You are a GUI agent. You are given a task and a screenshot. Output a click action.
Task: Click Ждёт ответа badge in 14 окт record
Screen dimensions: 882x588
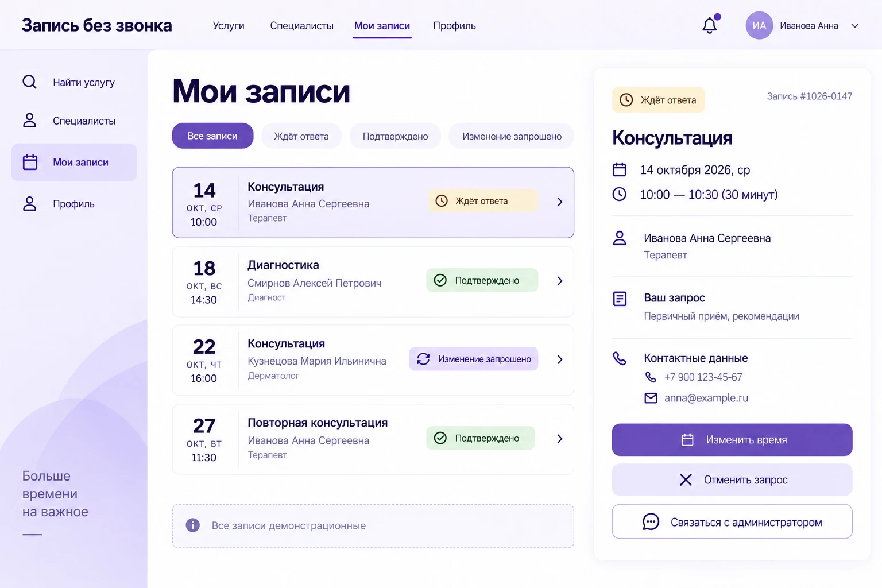(x=483, y=201)
